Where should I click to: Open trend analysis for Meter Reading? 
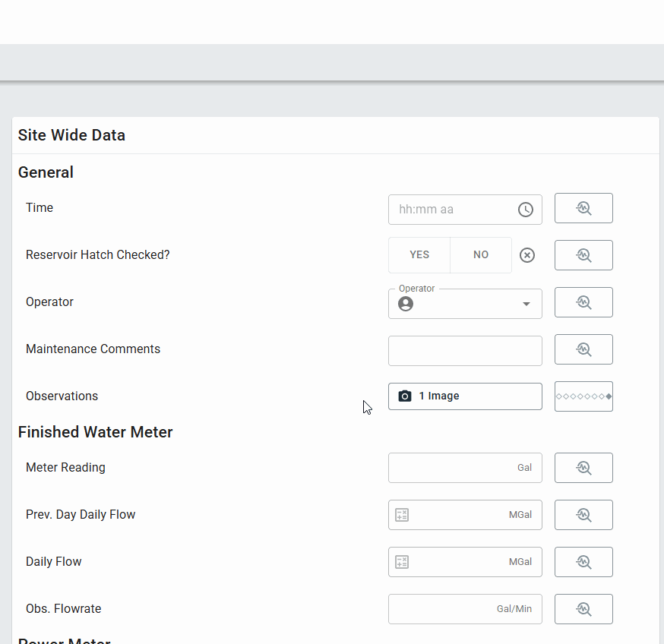pos(583,468)
